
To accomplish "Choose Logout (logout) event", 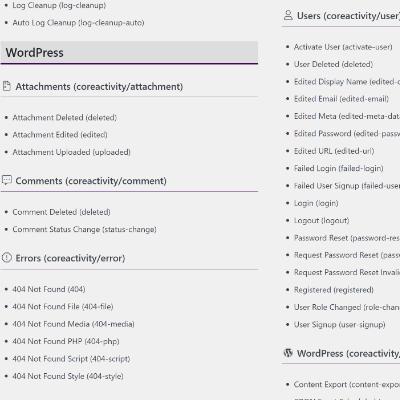I will (321, 221).
